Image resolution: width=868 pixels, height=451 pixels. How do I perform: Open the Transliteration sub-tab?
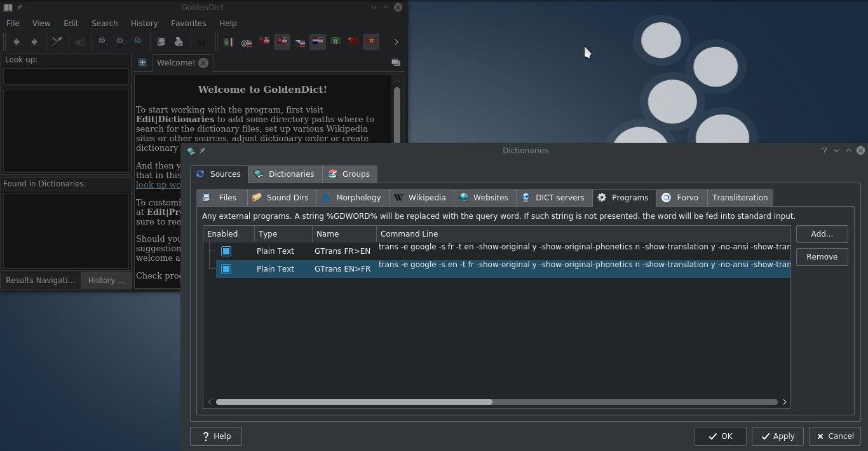[740, 198]
